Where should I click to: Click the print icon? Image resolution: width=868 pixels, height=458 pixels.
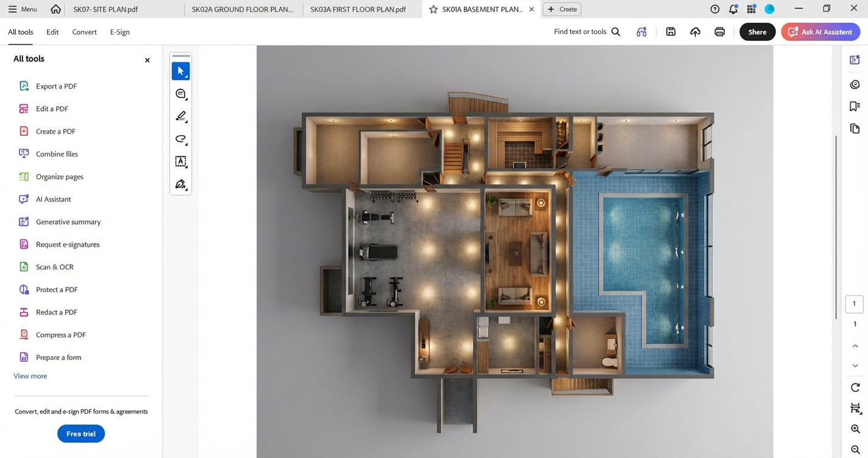[719, 32]
